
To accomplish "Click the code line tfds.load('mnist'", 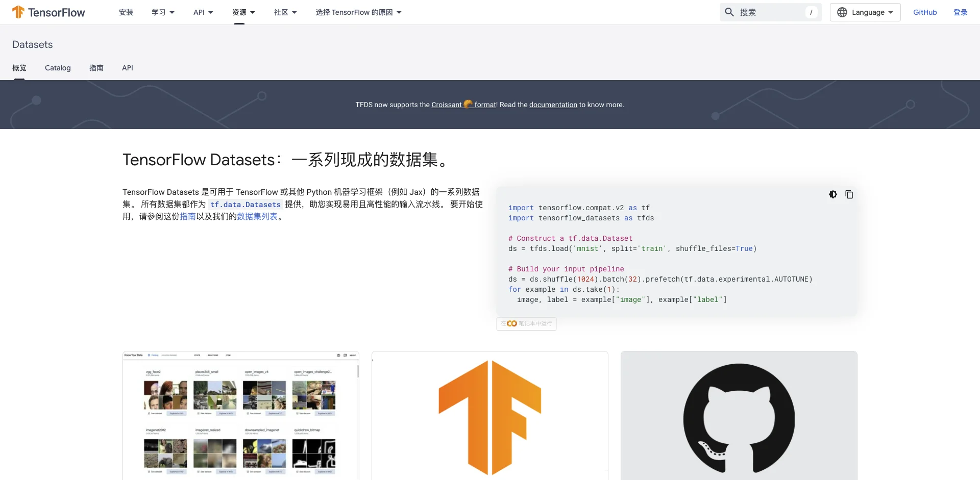I will 632,248.
